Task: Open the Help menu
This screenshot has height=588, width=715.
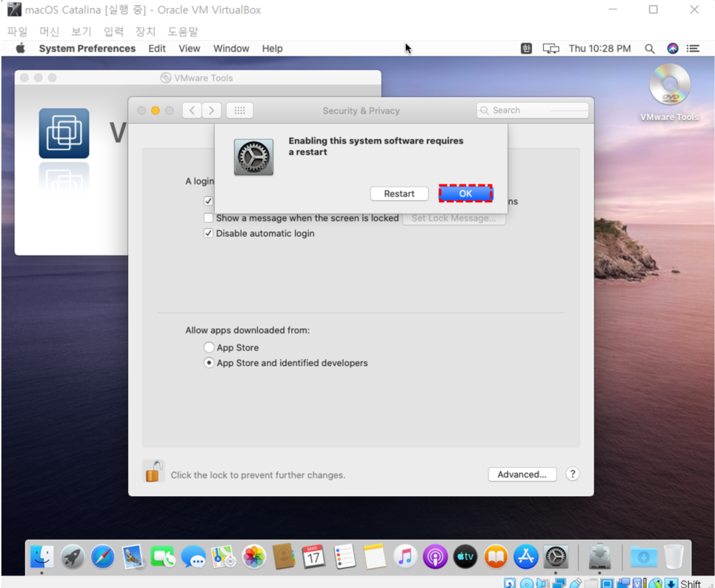Action: tap(272, 48)
